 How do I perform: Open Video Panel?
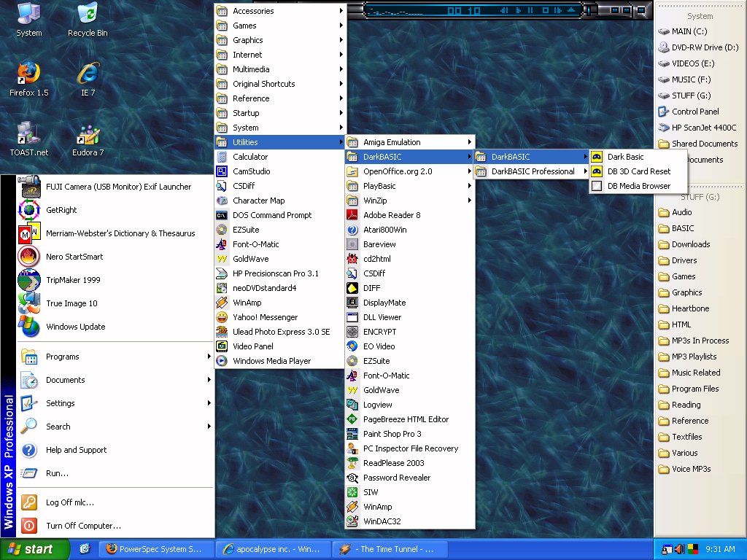pyautogui.click(x=279, y=346)
